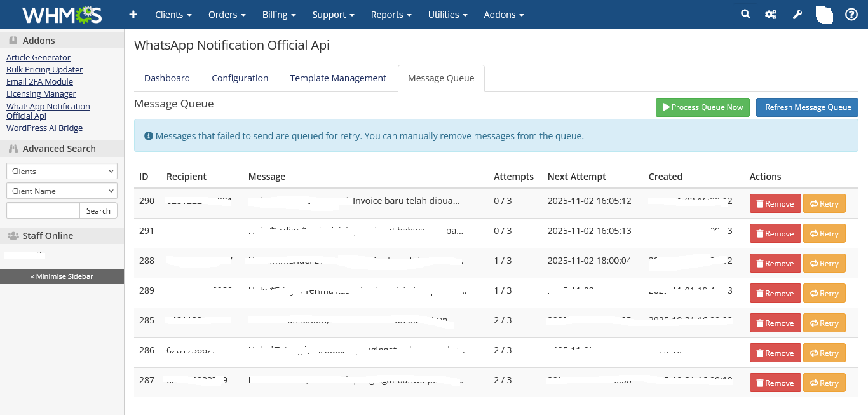This screenshot has width=868, height=415.
Task: Open the wrench setup icon
Action: coord(797,14)
